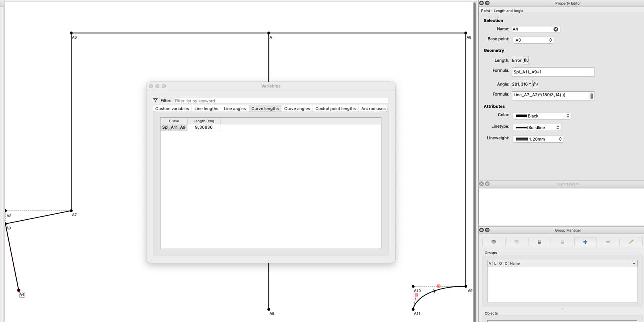Open the Control point lengths tab

(335, 108)
